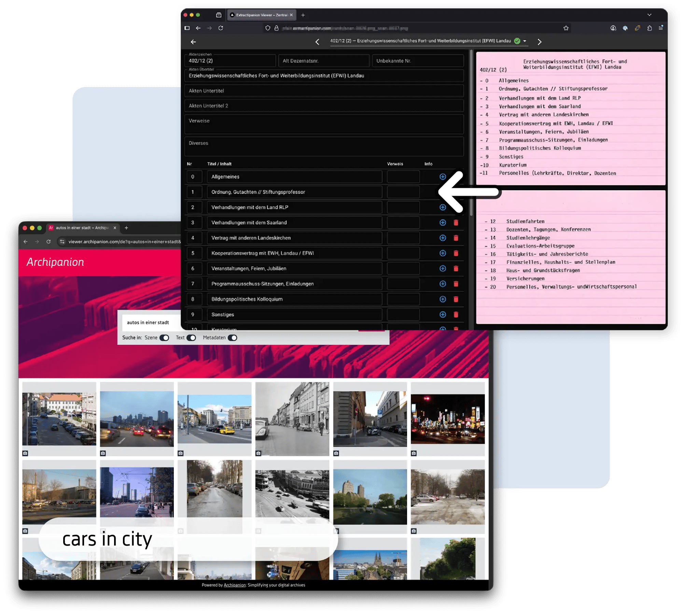Bookmark the page with the star icon
This screenshot has width=683, height=616.
[566, 28]
